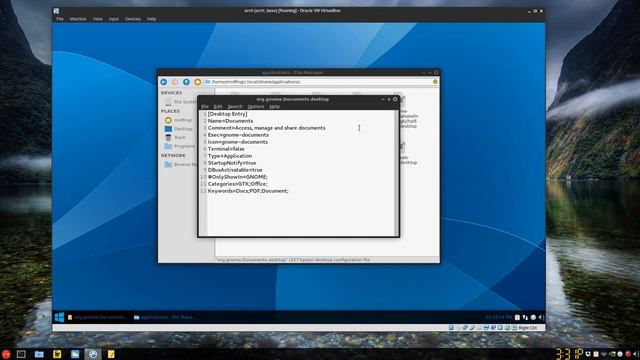This screenshot has width=640, height=360.
Task: Click the text editor vertical scrollbar
Action: (396, 173)
